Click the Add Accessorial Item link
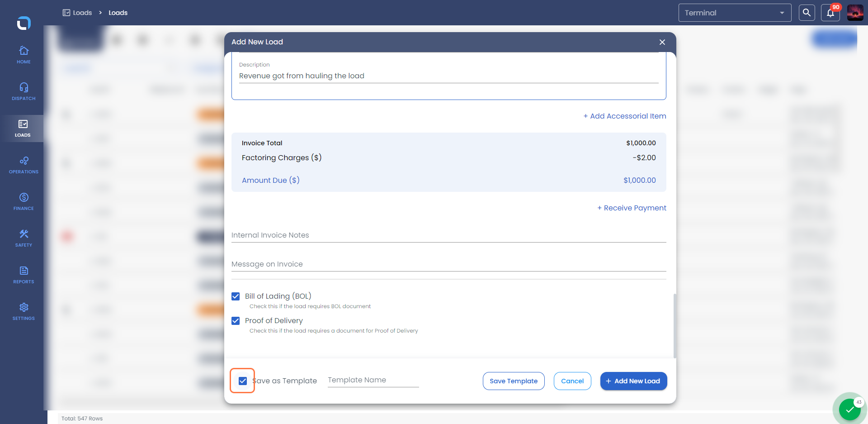This screenshot has width=868, height=424. coord(625,116)
